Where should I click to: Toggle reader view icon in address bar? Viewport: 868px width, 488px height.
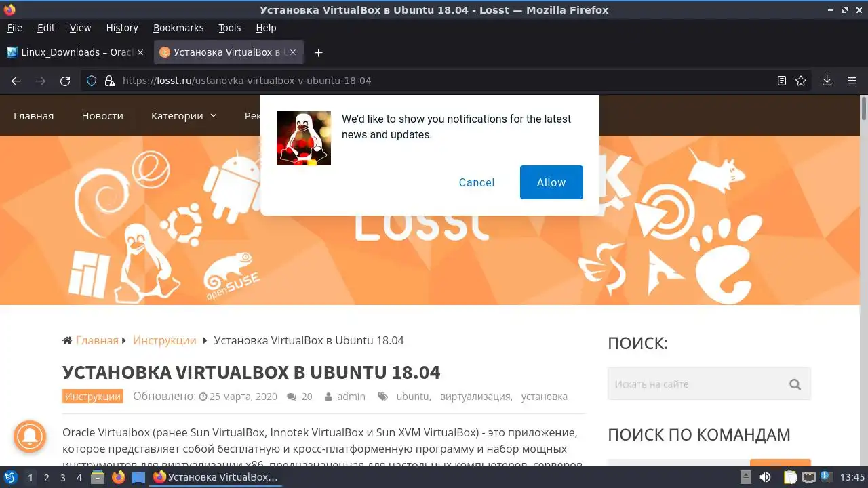pos(782,81)
